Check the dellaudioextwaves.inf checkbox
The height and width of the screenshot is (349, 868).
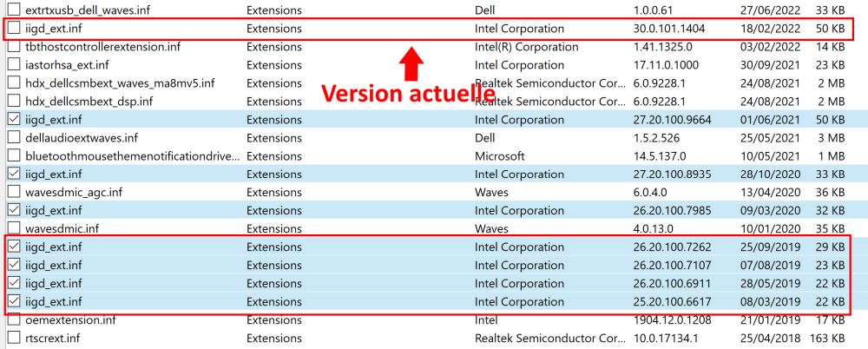pyautogui.click(x=13, y=138)
